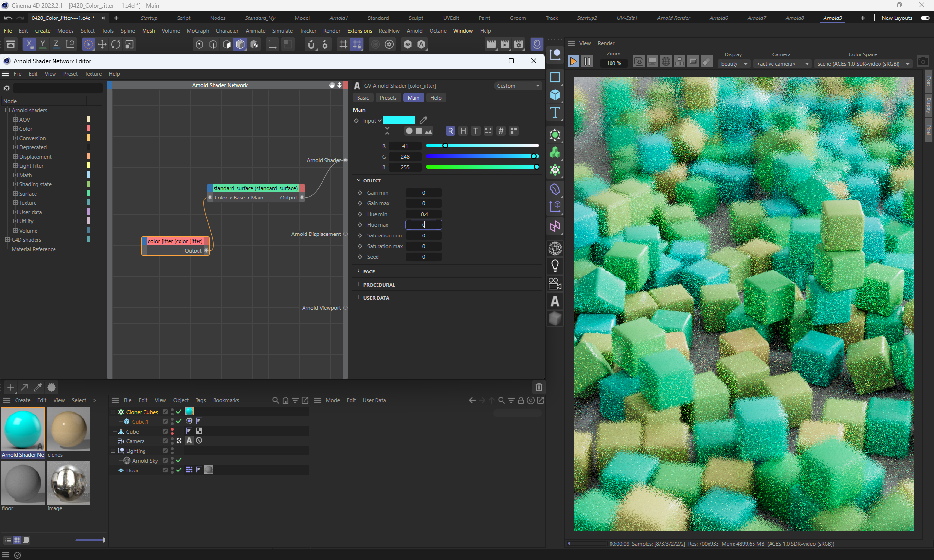Switch to the Presets tab
This screenshot has width=934, height=560.
388,98
